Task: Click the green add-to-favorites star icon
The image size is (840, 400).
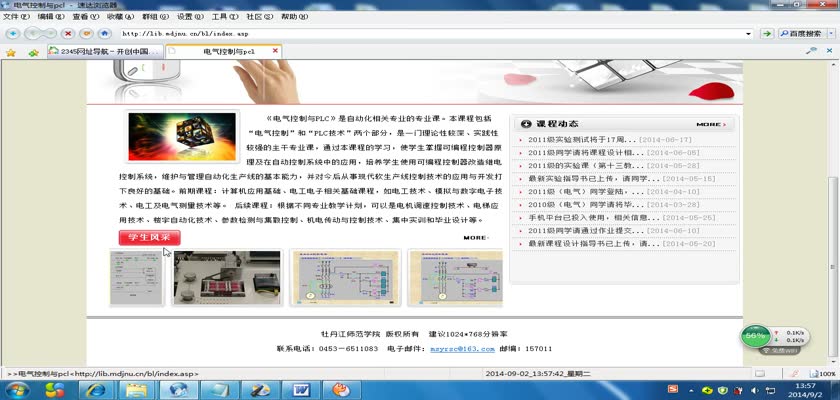Action: (34, 52)
